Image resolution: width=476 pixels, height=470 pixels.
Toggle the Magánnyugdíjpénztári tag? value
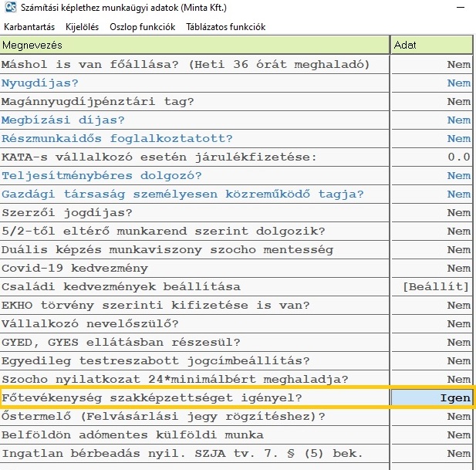click(432, 101)
